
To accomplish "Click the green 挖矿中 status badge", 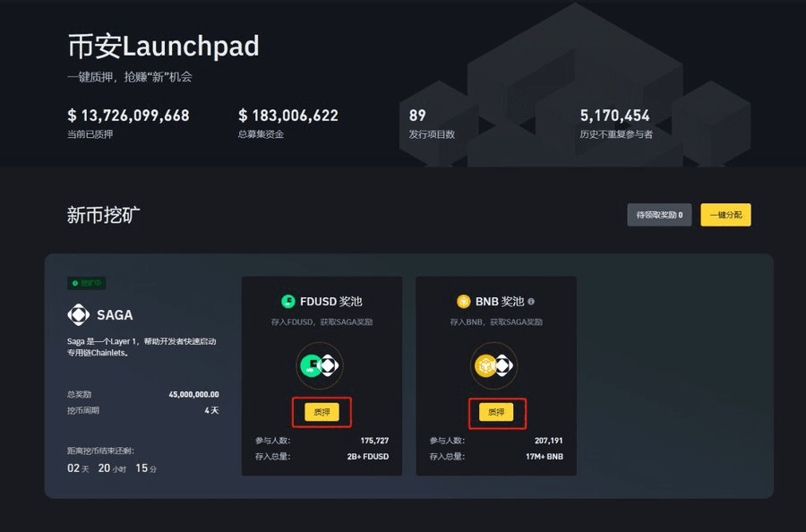I will coord(86,283).
